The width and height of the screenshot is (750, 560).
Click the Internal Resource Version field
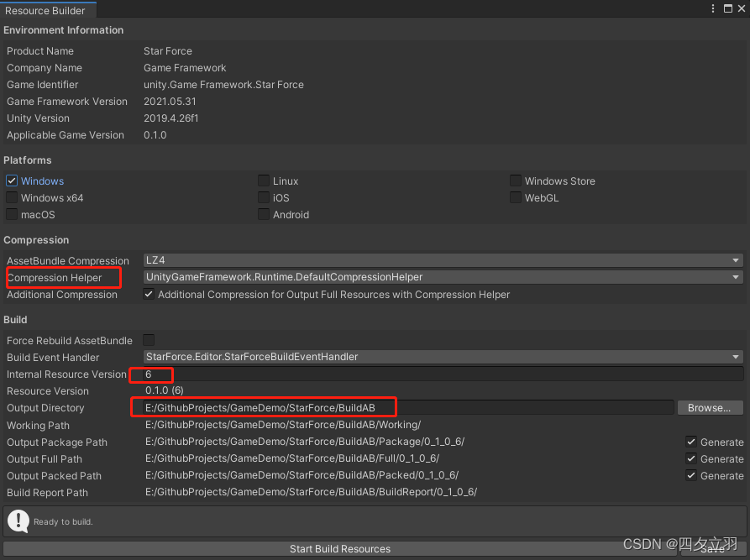(443, 374)
